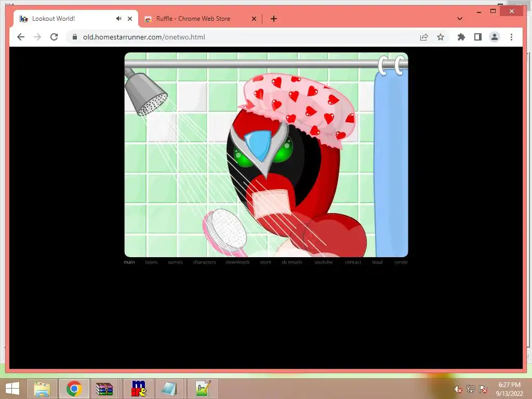Switch to the Ruffle - Chrome Web Store tab
Image resolution: width=532 pixels, height=399 pixels.
pos(200,19)
